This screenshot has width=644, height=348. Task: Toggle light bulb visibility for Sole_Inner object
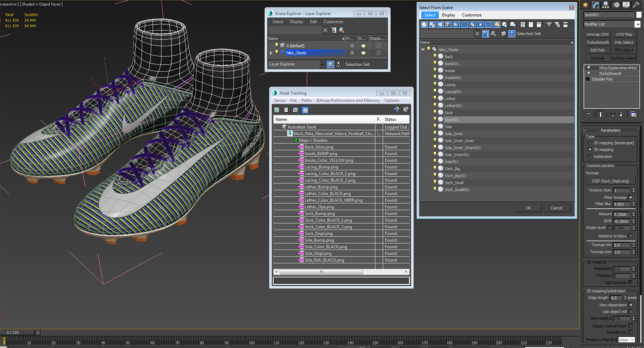click(x=434, y=134)
